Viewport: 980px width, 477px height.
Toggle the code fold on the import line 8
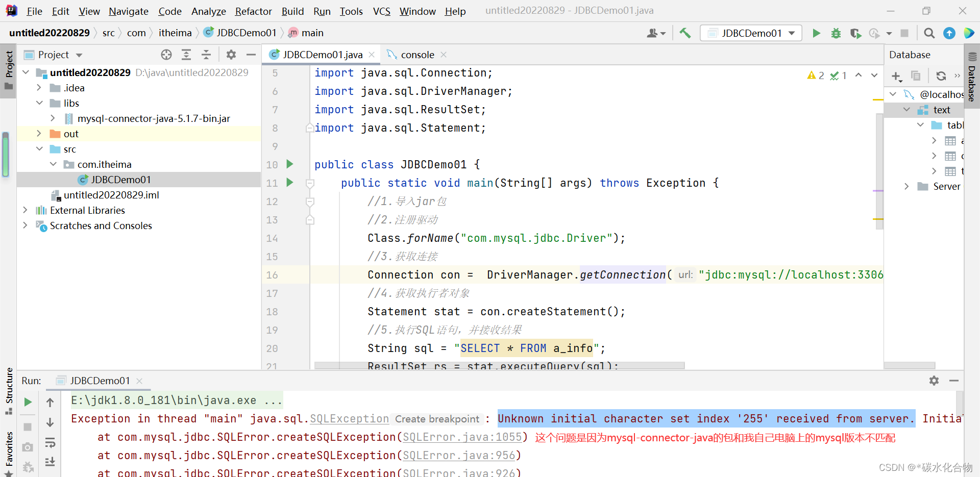[x=309, y=128]
